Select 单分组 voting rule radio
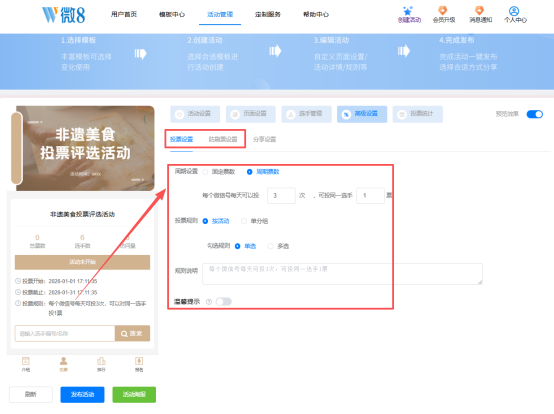 [x=244, y=221]
